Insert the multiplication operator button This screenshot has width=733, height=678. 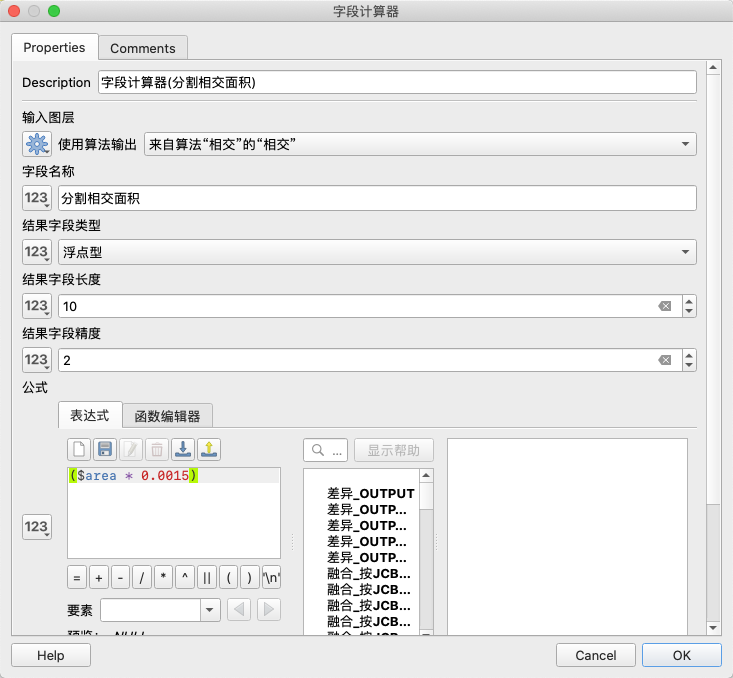click(x=163, y=578)
